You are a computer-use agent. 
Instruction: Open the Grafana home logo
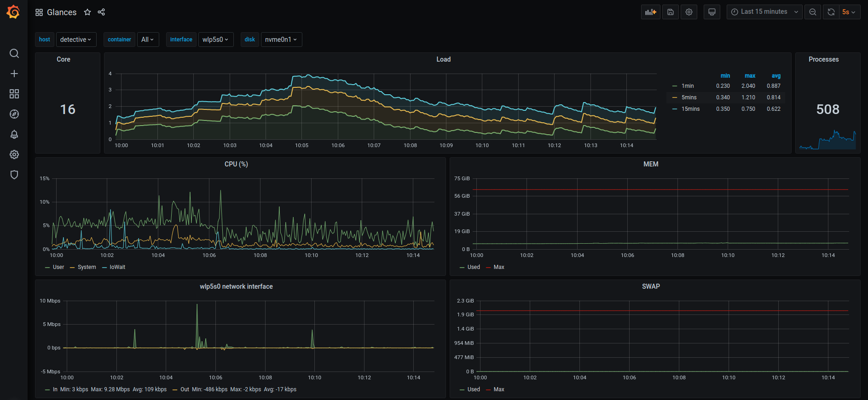click(x=13, y=12)
